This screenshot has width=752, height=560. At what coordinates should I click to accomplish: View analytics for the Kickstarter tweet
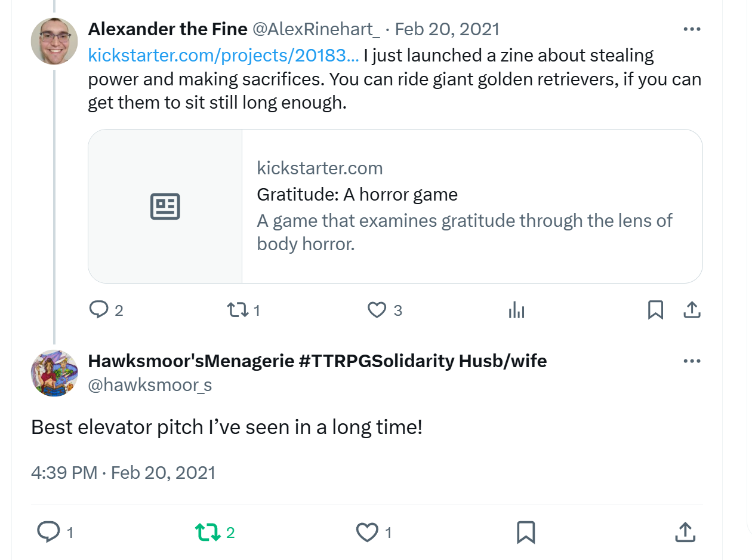coord(516,310)
